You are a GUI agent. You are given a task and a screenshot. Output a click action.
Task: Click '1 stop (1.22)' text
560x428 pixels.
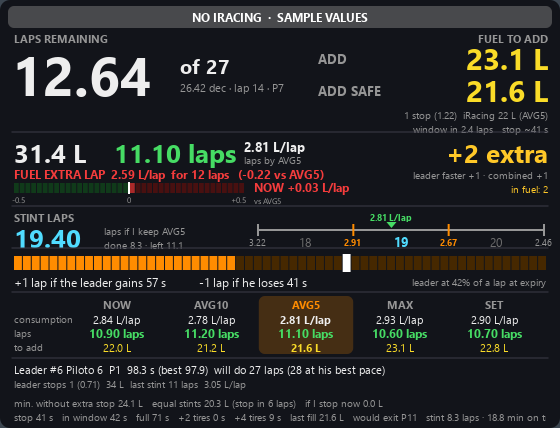coord(431,116)
